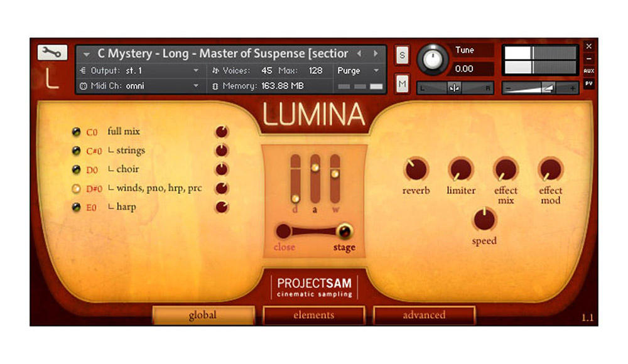Click the Tune knob in header

click(x=431, y=58)
